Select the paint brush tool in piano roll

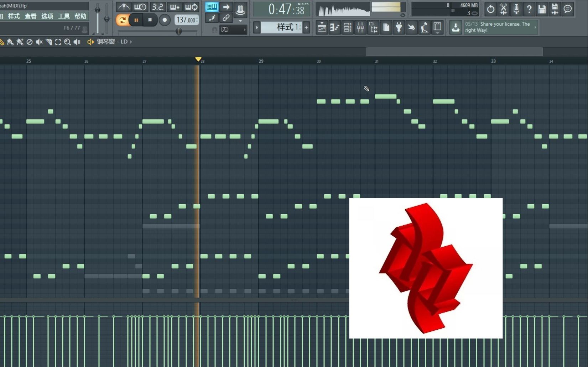10,42
